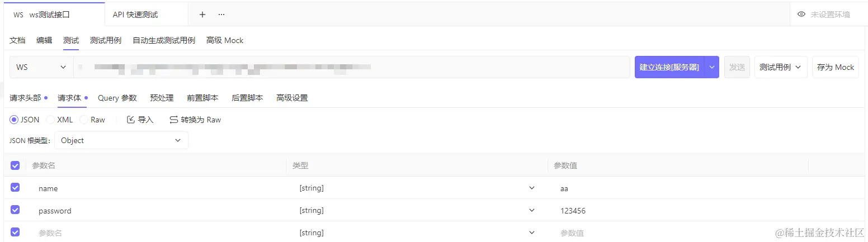868x242 pixels.
Task: Click the convert to Raw swap icon
Action: [x=173, y=120]
